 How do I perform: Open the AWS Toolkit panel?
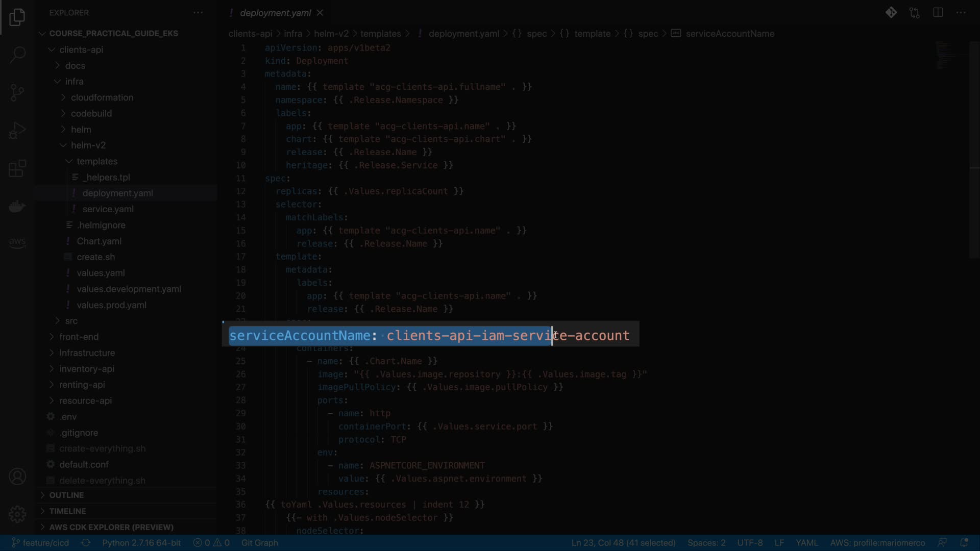click(17, 242)
